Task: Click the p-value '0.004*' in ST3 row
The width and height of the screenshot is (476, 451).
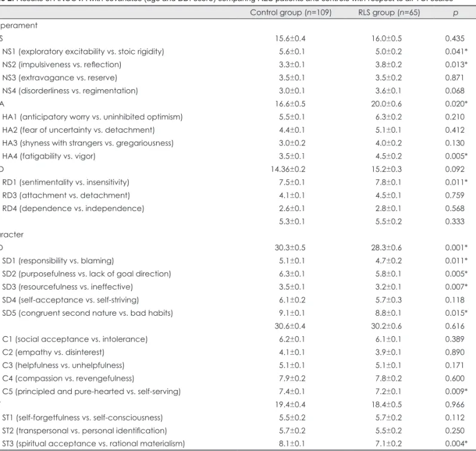Action: tap(456, 444)
